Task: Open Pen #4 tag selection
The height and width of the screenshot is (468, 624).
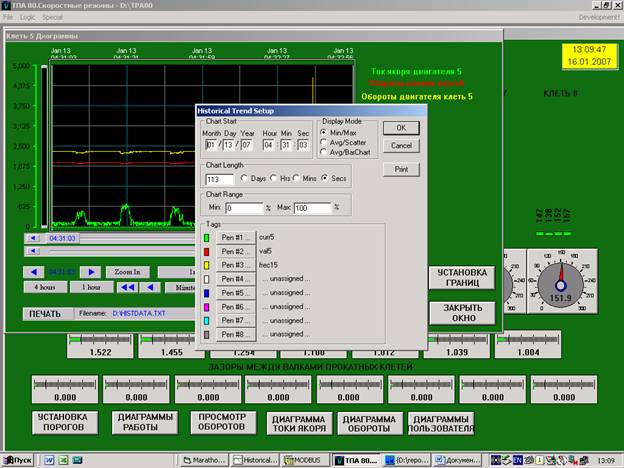Action: click(236, 279)
